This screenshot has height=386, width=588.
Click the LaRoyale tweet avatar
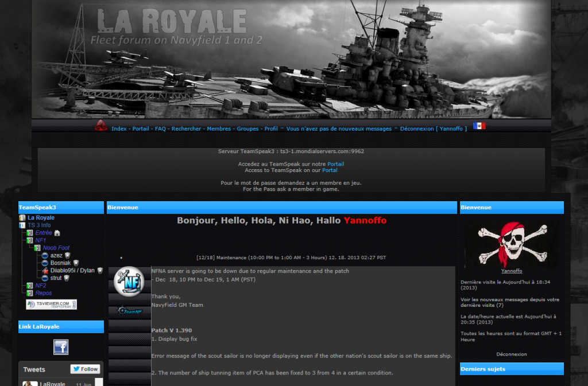[x=30, y=383]
